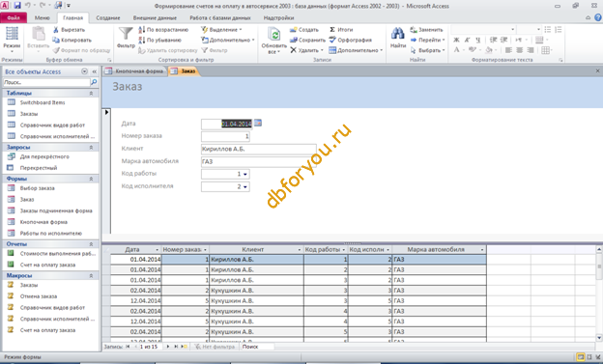Click the Filter funnel (Фильтр) icon
This screenshot has width=603, height=364.
point(126,34)
